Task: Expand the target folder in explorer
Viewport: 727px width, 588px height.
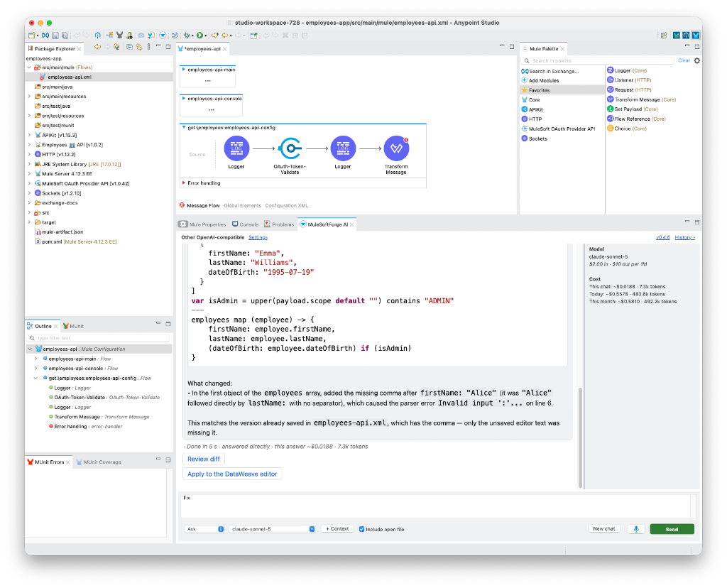Action: coord(29,222)
